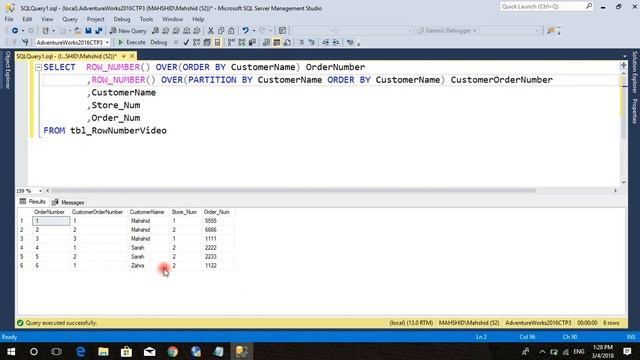Open SQL editor toolbar overflow options

pyautogui.click(x=358, y=43)
